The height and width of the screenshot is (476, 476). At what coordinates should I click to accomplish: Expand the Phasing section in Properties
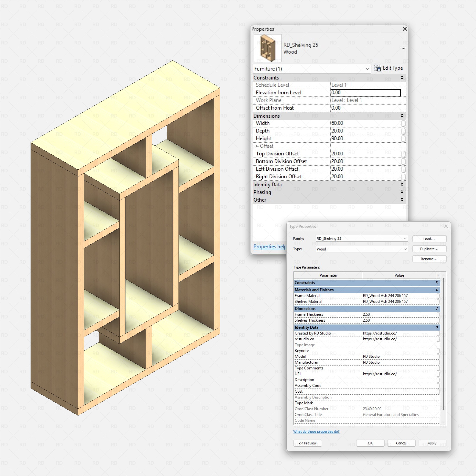coord(402,192)
